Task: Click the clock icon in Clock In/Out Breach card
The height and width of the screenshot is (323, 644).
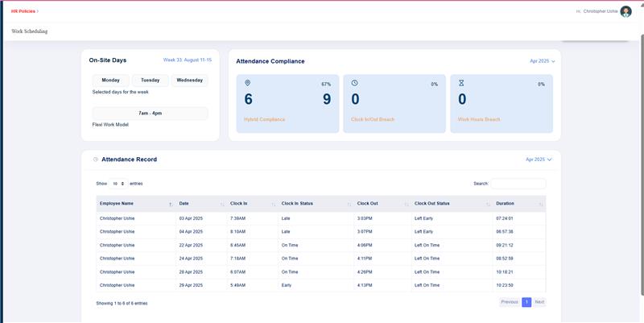Action: [355, 83]
